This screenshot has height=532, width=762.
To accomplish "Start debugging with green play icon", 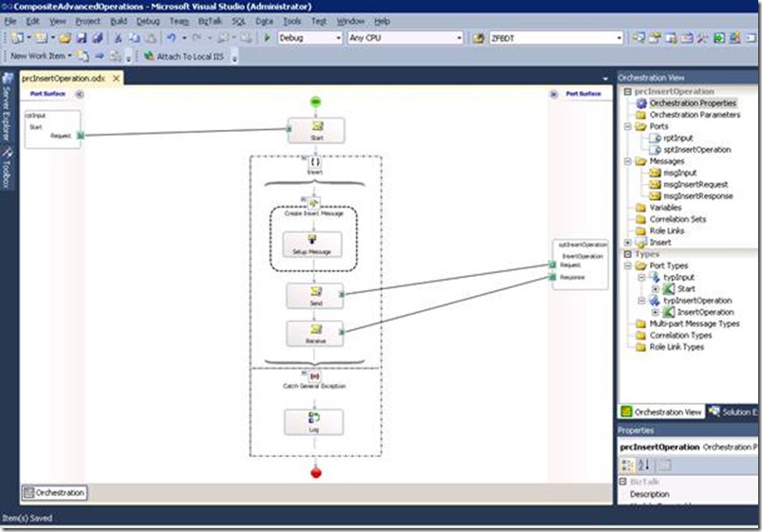I will point(267,38).
